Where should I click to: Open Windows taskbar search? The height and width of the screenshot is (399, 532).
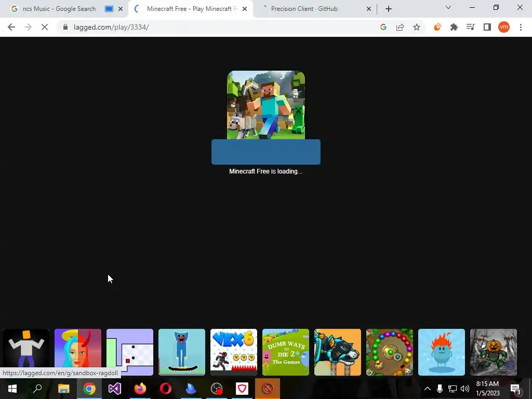click(37, 389)
